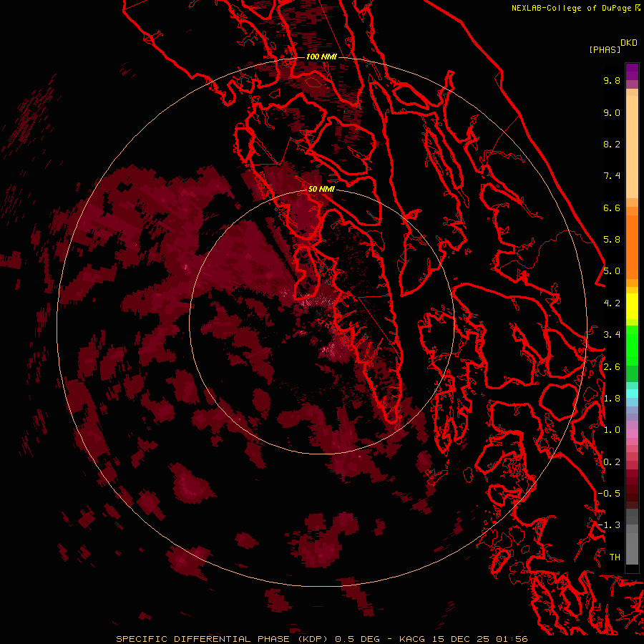
Task: Click the SPECIFIC DIFFERENTIAL PHASE caption text
Action: 222,639
